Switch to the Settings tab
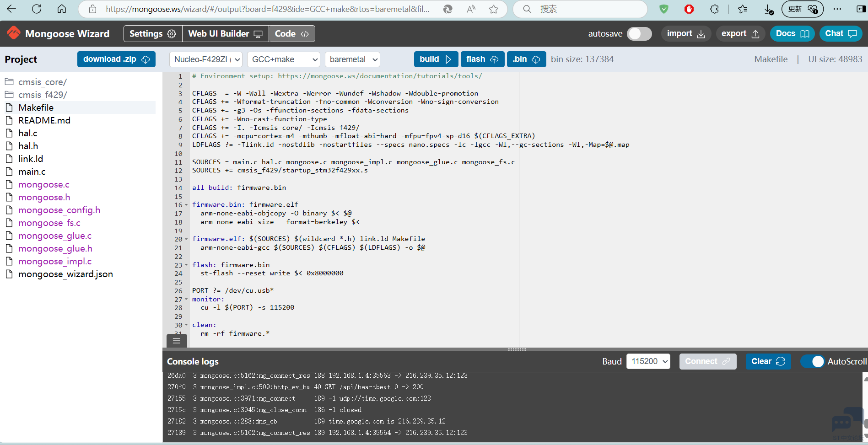 coord(153,33)
